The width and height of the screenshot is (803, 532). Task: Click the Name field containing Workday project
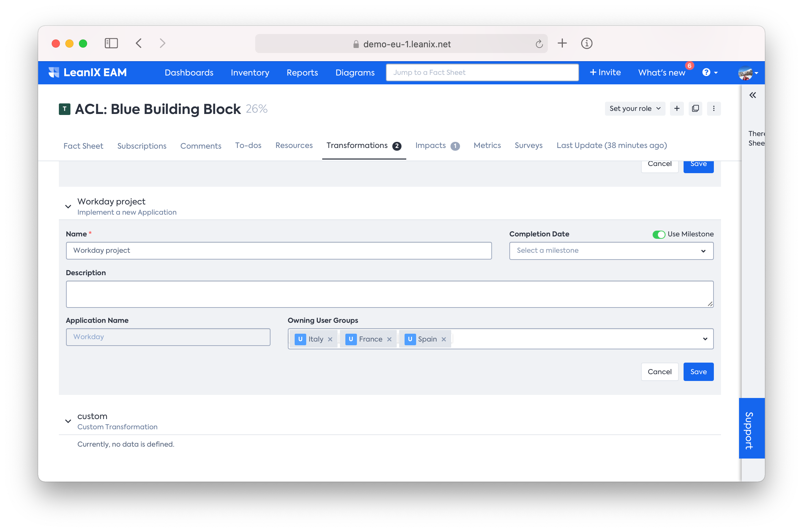279,251
